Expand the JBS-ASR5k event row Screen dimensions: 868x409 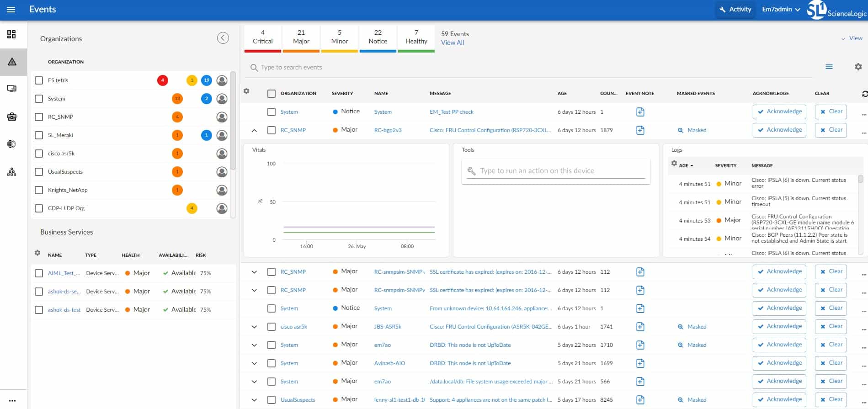pyautogui.click(x=255, y=327)
